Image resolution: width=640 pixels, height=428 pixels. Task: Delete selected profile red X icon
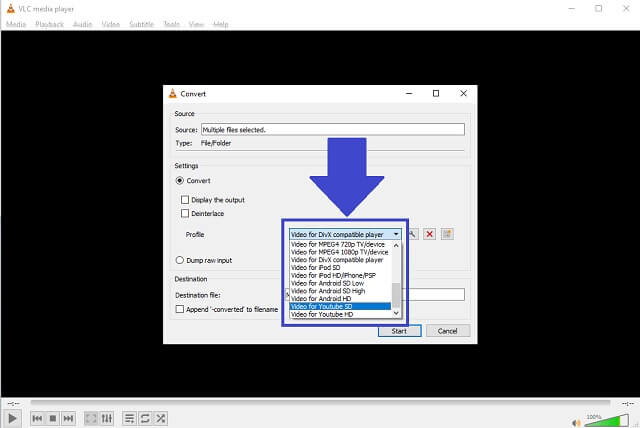(429, 234)
